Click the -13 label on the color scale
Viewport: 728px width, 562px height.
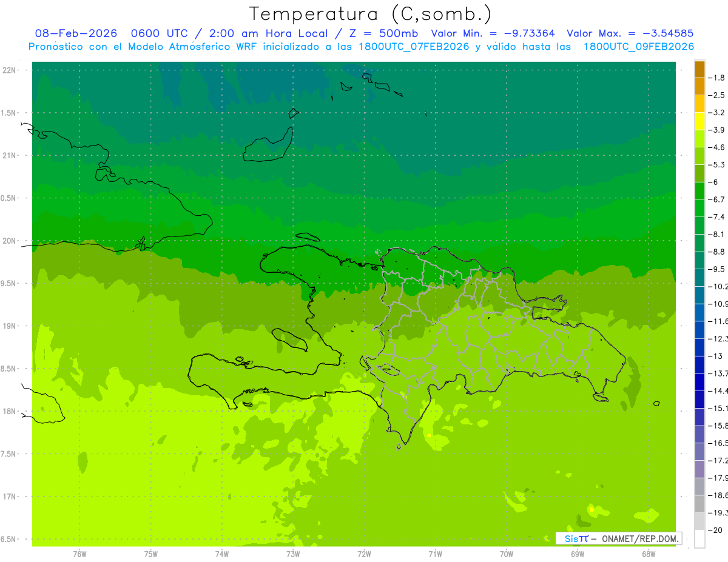pyautogui.click(x=716, y=356)
